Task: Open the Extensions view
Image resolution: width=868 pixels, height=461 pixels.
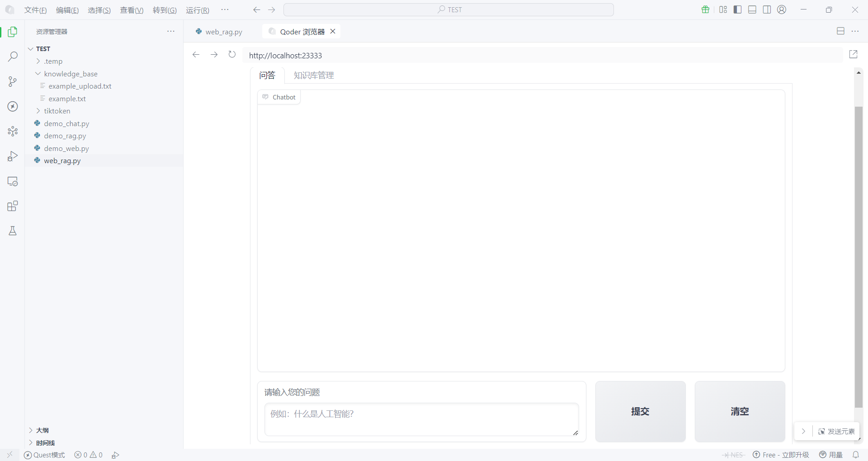Action: 13,206
